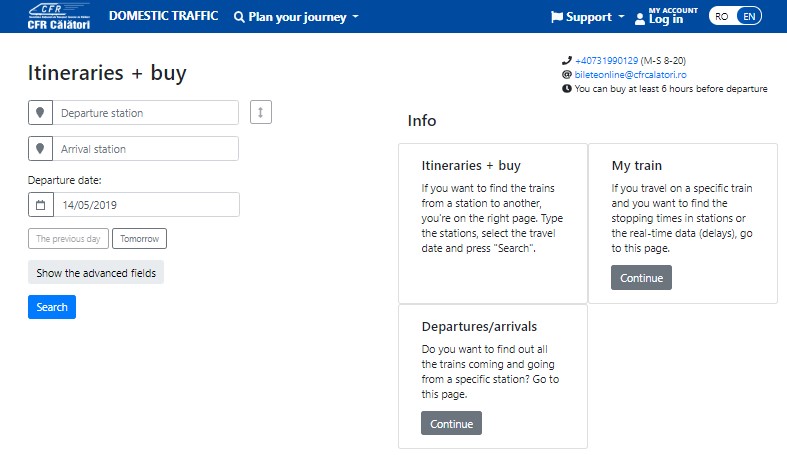
Task: Open the calendar icon next to date
Action: click(x=41, y=205)
